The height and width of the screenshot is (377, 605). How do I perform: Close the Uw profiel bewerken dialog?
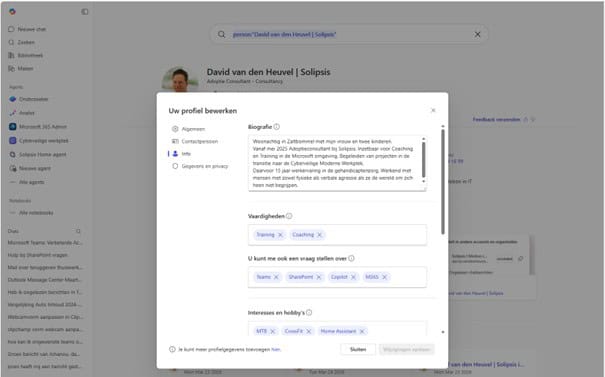(433, 110)
